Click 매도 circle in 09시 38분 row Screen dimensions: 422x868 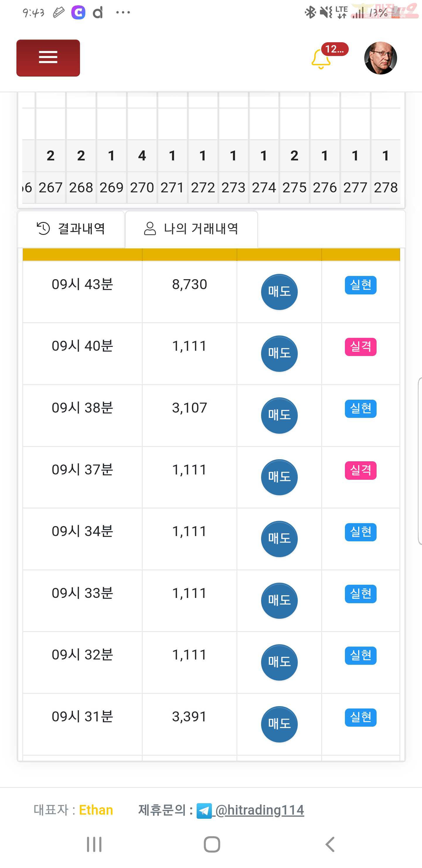279,415
